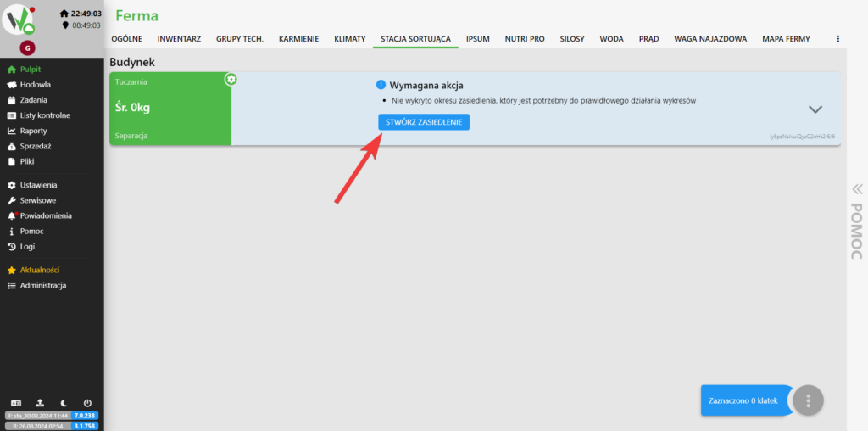
Task: Go to Powiadomienia in the sidebar
Action: coord(46,215)
